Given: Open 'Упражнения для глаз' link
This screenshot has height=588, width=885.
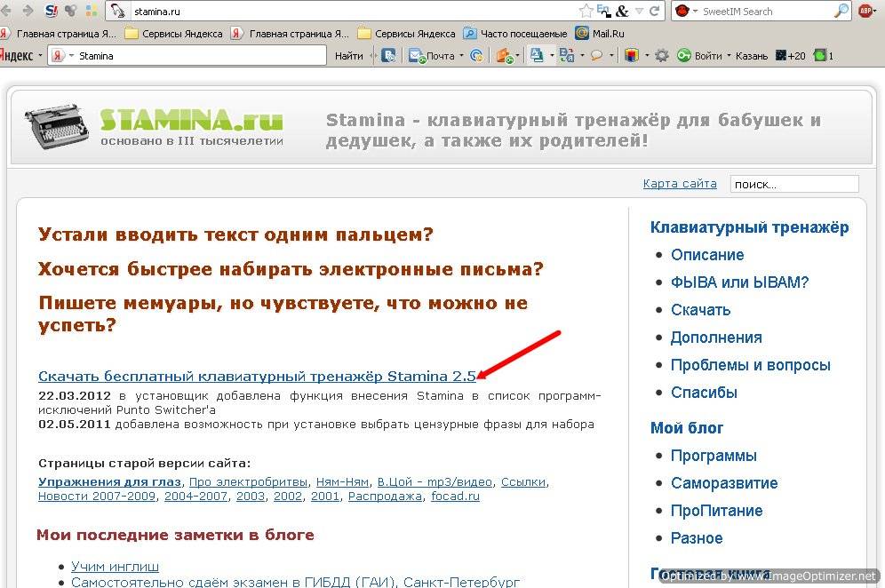Looking at the screenshot, I should click(109, 482).
